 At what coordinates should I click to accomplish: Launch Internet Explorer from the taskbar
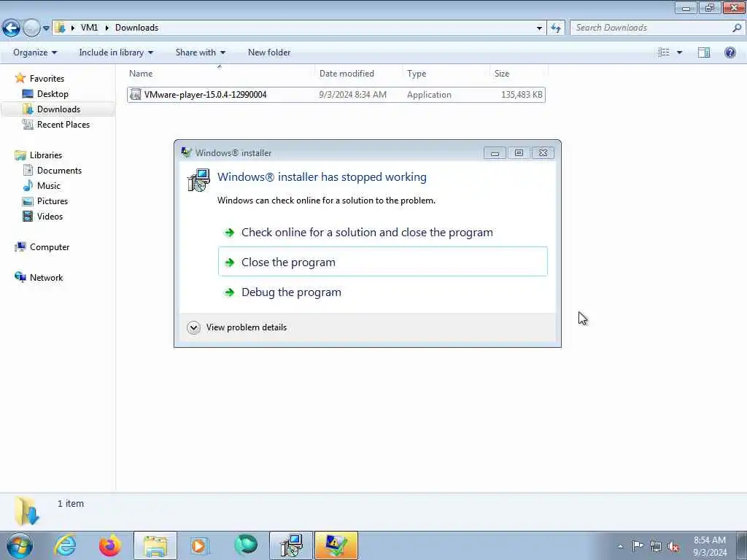point(65,545)
